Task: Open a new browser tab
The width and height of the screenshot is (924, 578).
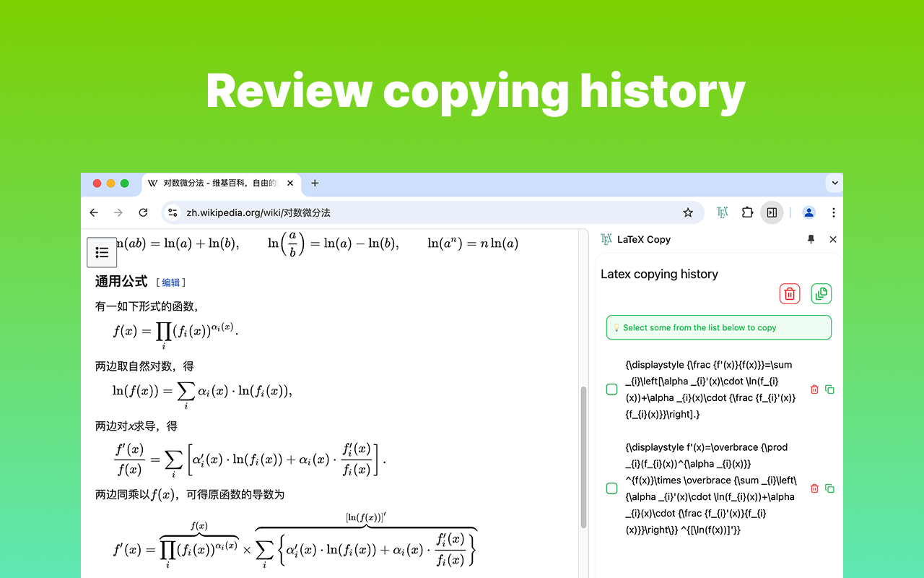Action: click(314, 184)
